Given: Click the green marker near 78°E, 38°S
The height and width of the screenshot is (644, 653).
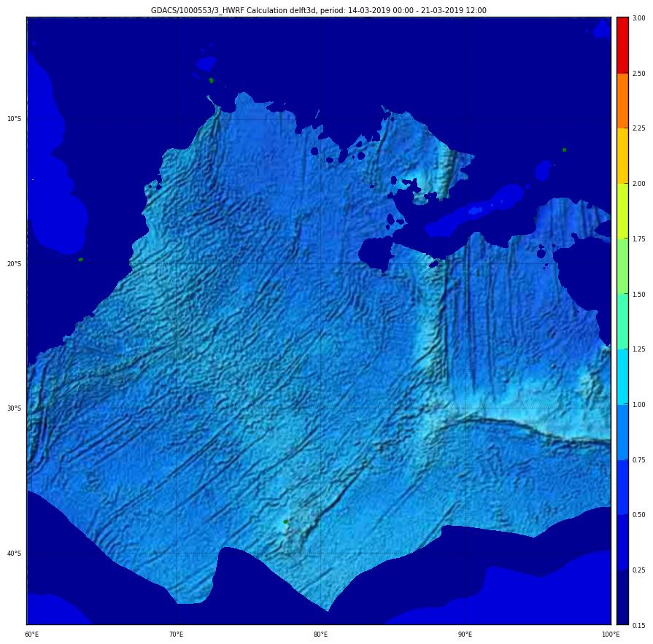Looking at the screenshot, I should click(x=285, y=521).
